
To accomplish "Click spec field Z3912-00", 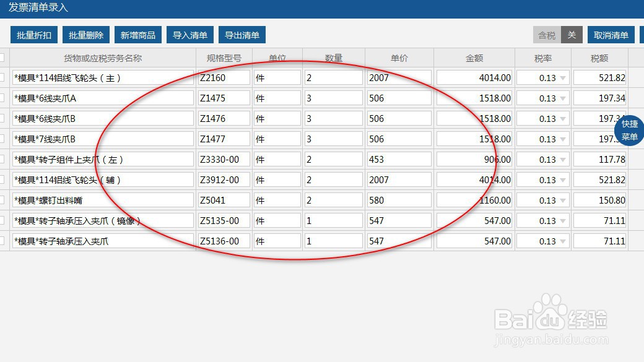I will 224,180.
